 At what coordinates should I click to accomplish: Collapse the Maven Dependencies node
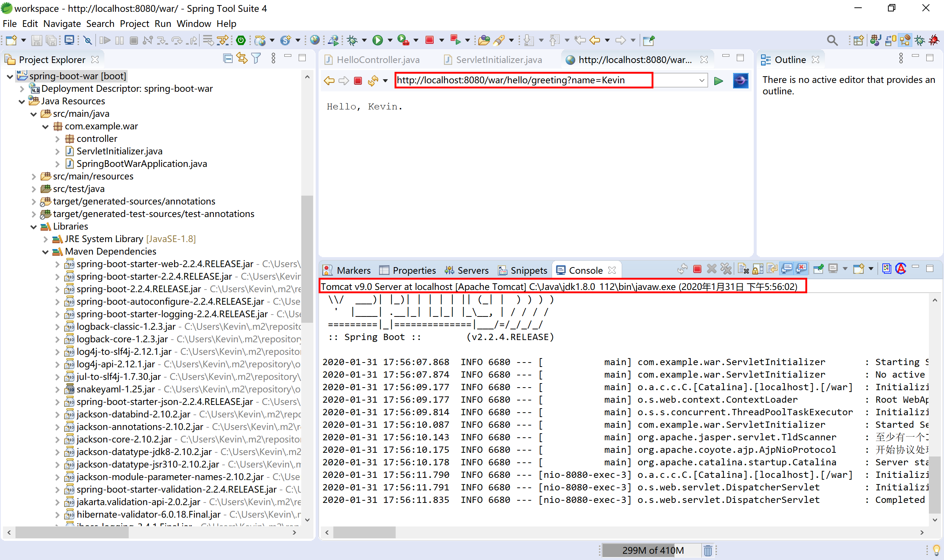click(x=45, y=252)
